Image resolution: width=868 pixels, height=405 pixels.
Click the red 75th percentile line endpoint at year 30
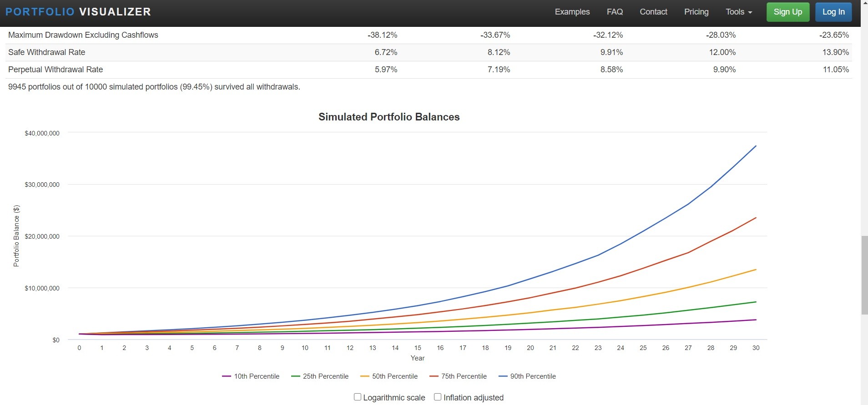[x=756, y=218]
